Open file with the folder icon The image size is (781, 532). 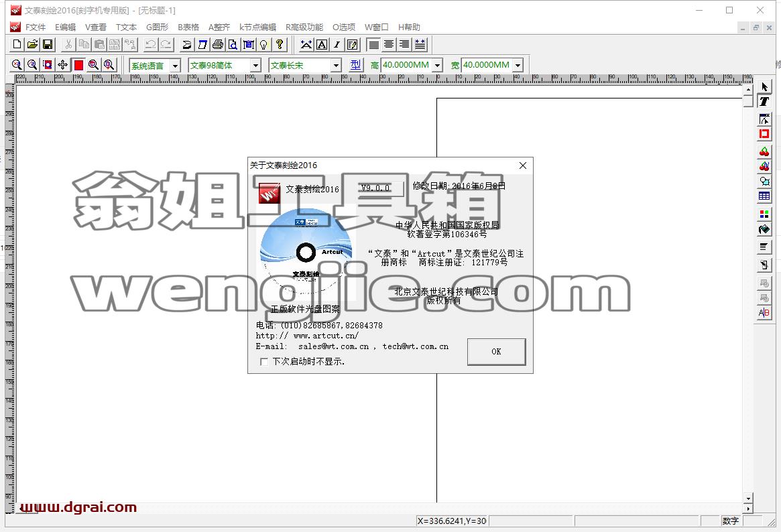click(32, 45)
